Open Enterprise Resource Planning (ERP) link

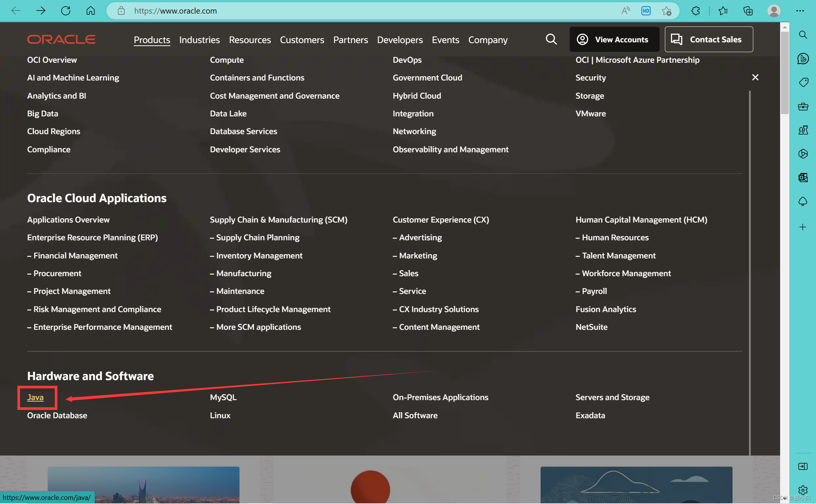pos(93,237)
